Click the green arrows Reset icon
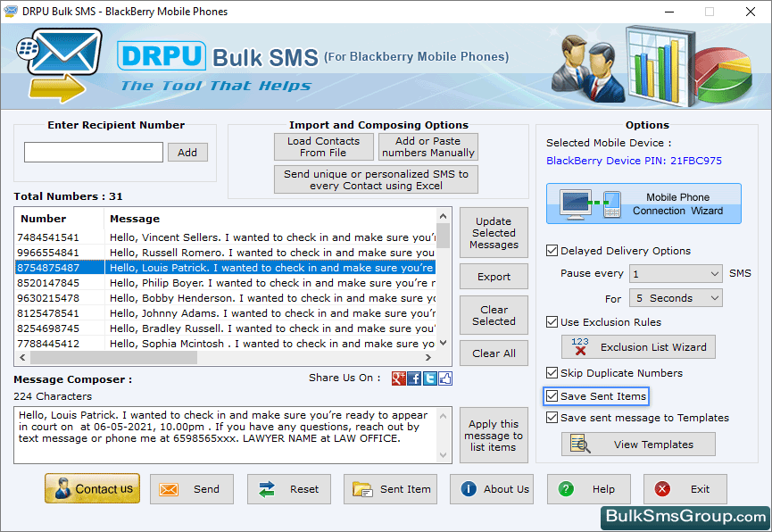Viewport: 772px width, 532px height. [x=266, y=490]
